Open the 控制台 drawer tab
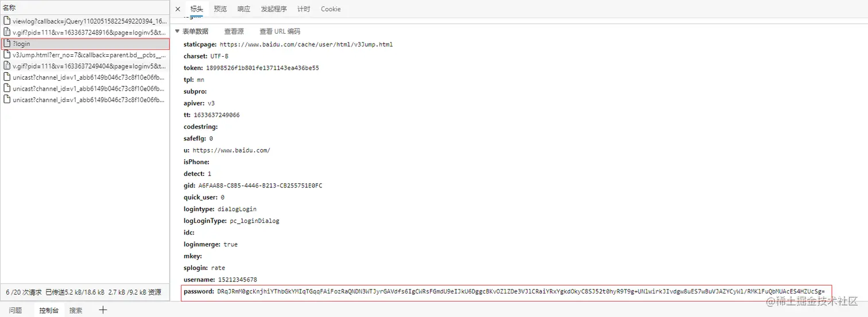 pyautogui.click(x=49, y=310)
